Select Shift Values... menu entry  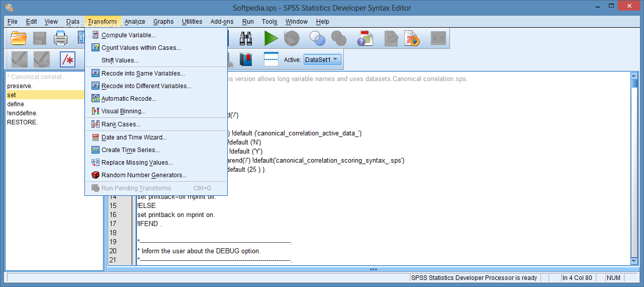[156, 60]
